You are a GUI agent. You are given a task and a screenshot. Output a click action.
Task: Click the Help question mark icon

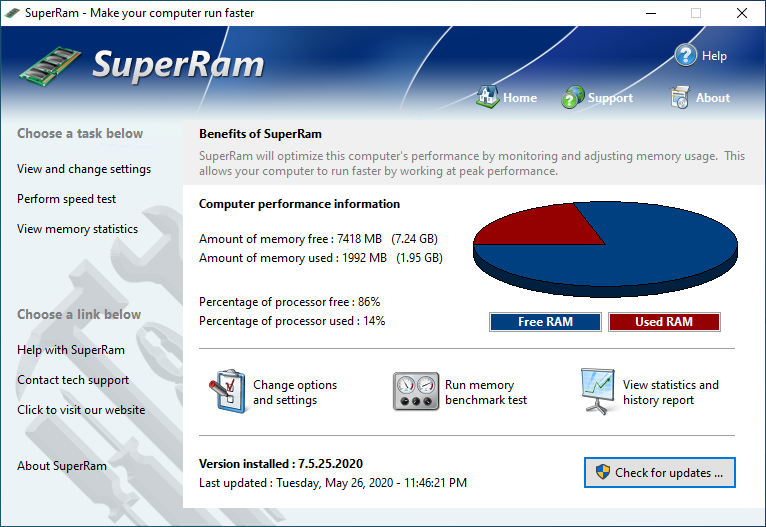pyautogui.click(x=685, y=55)
